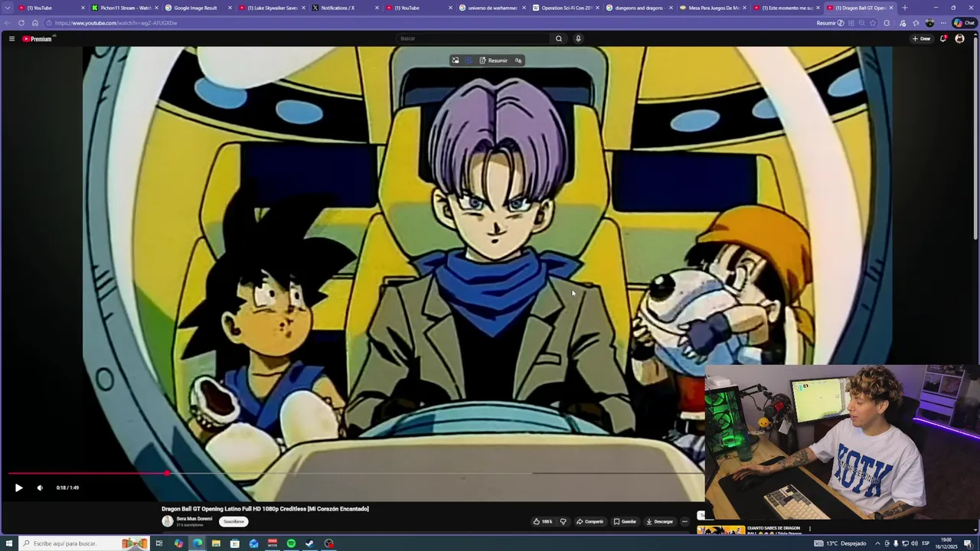The height and width of the screenshot is (551, 980).
Task: Open browser profile avatar
Action: tap(929, 23)
